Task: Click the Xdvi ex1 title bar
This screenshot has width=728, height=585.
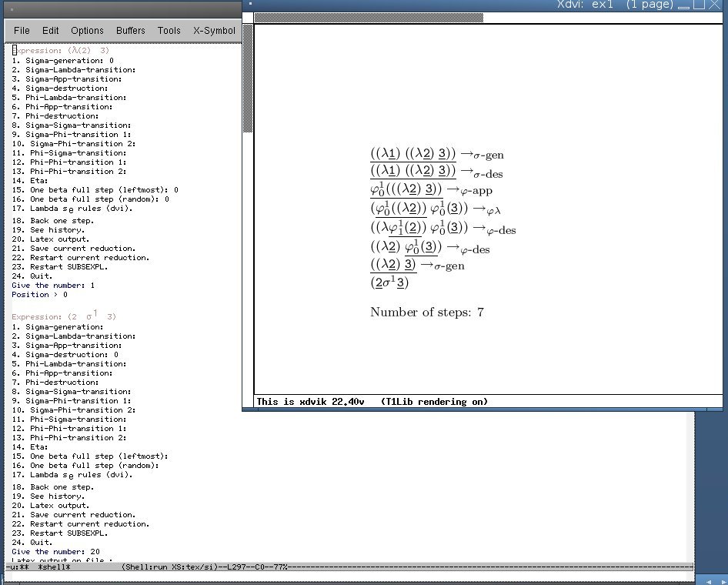Action: point(462,5)
